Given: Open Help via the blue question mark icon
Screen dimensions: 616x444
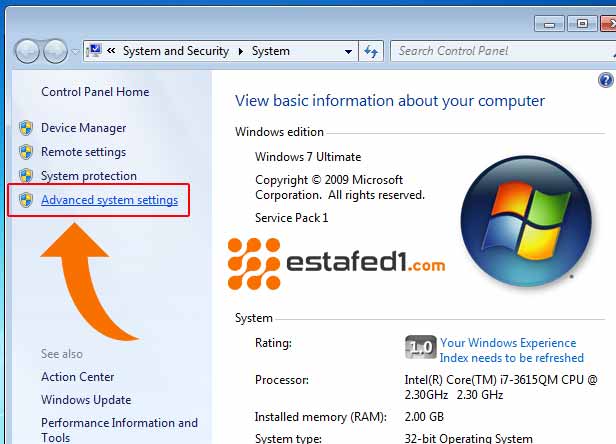Looking at the screenshot, I should pos(605,80).
